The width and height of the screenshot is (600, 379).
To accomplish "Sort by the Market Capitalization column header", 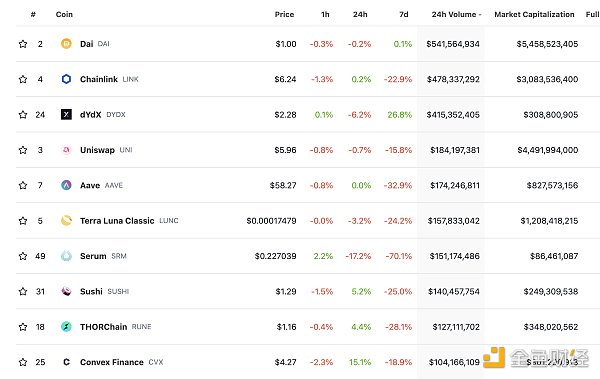I will point(534,15).
